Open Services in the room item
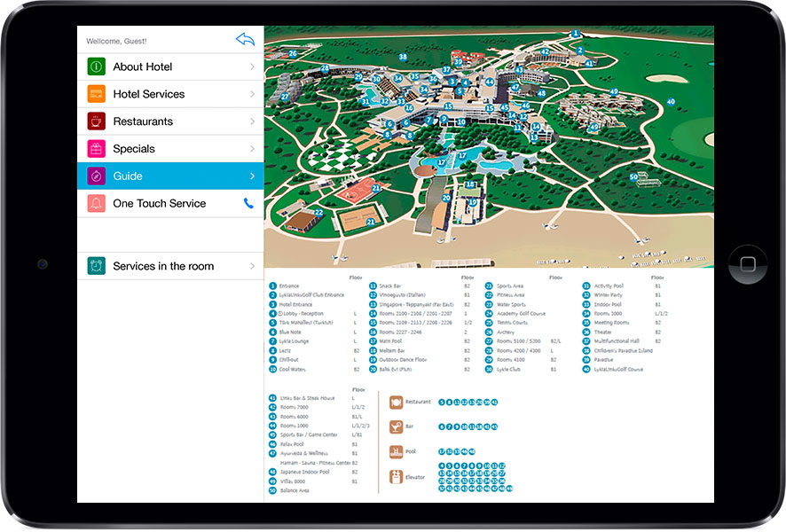This screenshot has height=532, width=786. point(170,266)
